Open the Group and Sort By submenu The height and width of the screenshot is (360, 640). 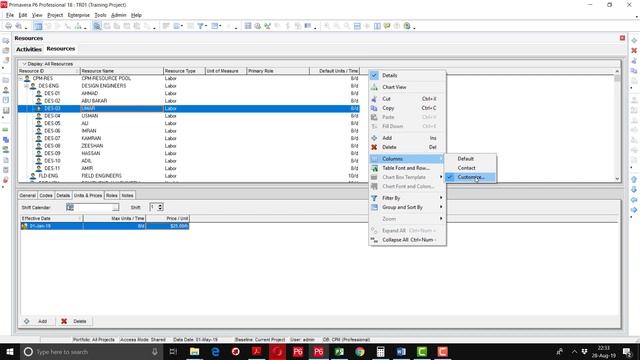[407, 207]
